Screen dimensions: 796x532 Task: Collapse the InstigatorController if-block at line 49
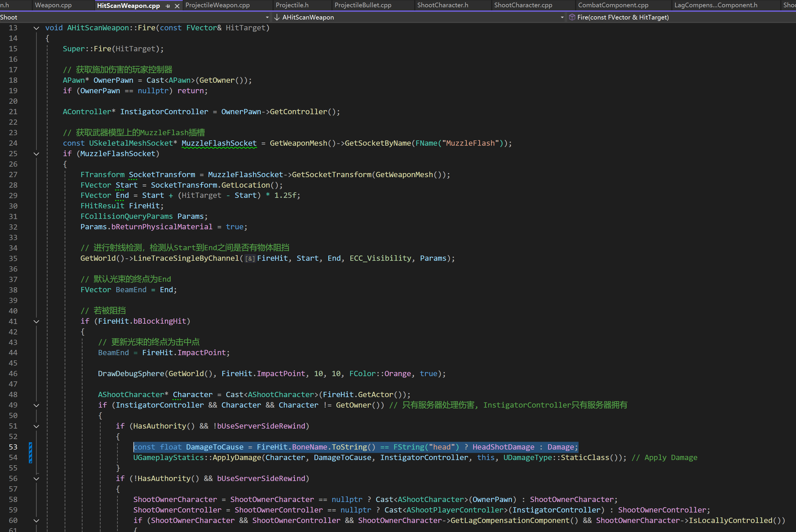pos(36,406)
